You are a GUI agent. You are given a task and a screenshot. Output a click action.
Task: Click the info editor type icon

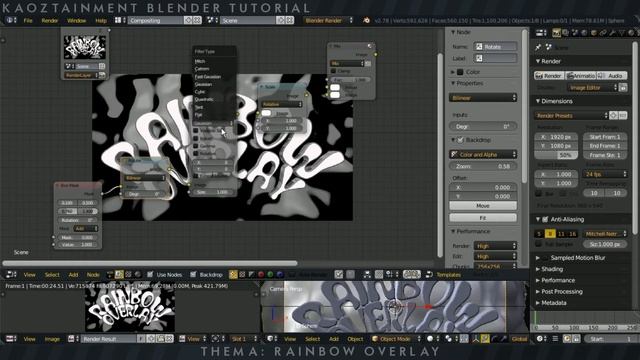(x=10, y=20)
